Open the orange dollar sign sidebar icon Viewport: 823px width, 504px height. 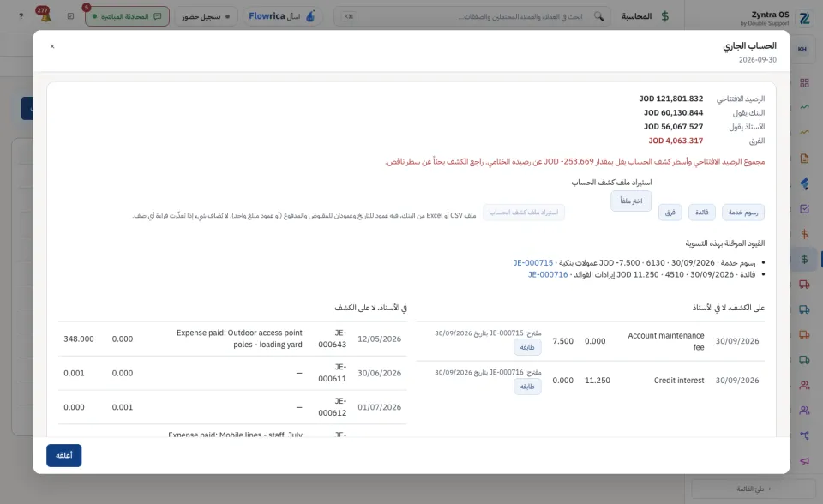804,234
